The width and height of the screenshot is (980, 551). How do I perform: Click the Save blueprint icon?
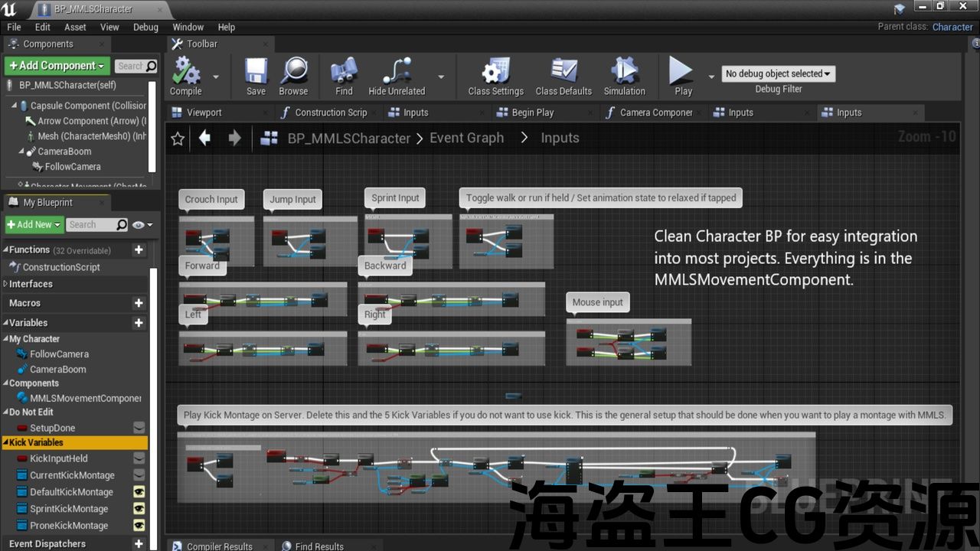coord(256,72)
